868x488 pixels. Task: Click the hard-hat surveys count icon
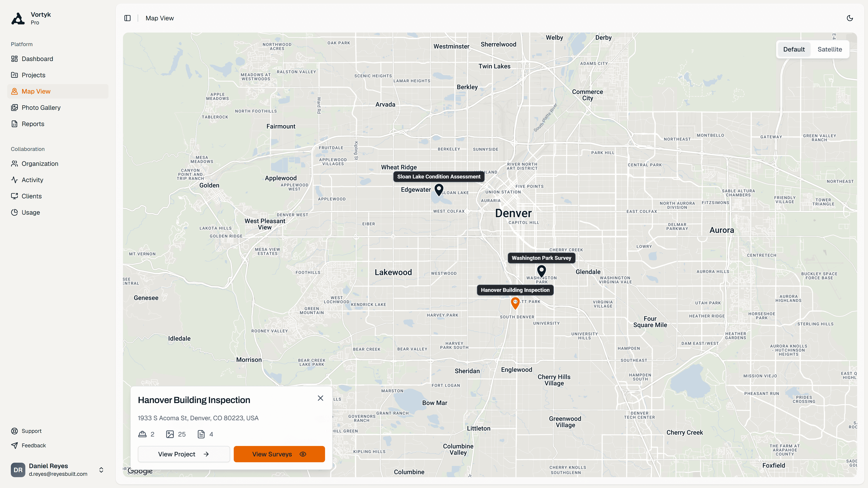[x=143, y=434]
